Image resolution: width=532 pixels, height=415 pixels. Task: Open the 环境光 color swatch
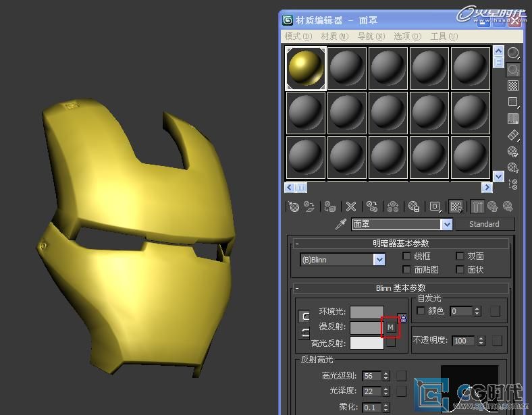[x=367, y=312]
